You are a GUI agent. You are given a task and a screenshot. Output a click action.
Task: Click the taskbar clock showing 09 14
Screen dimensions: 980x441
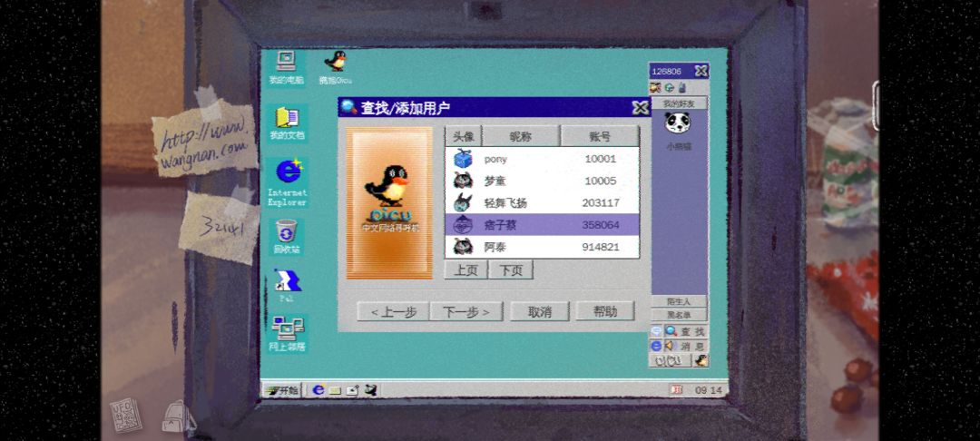pos(708,390)
